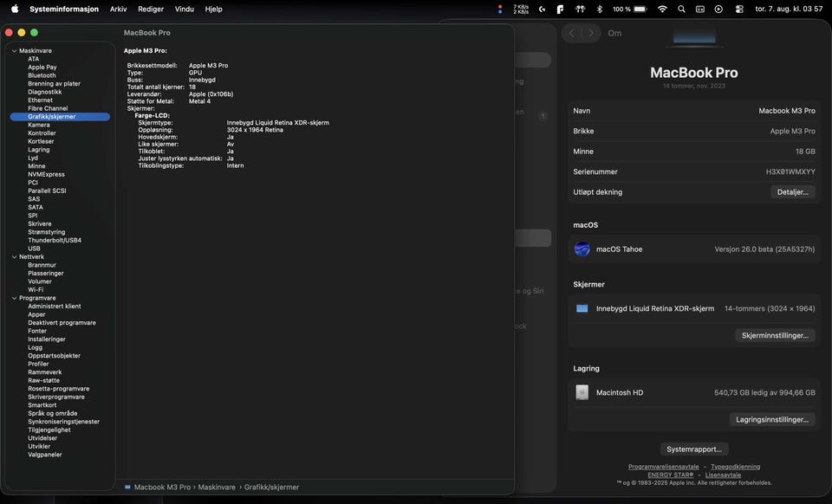Open the Typegodkjenning link
Viewport: 832px width, 504px height.
736,467
